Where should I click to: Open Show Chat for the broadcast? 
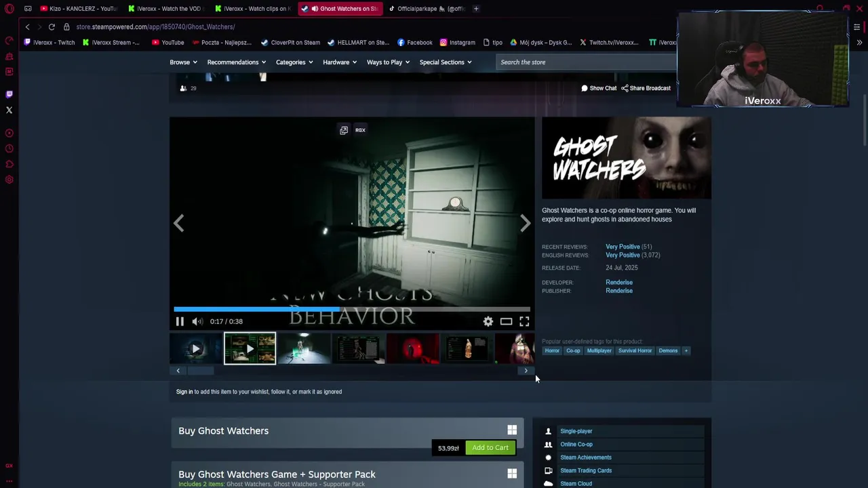click(599, 88)
